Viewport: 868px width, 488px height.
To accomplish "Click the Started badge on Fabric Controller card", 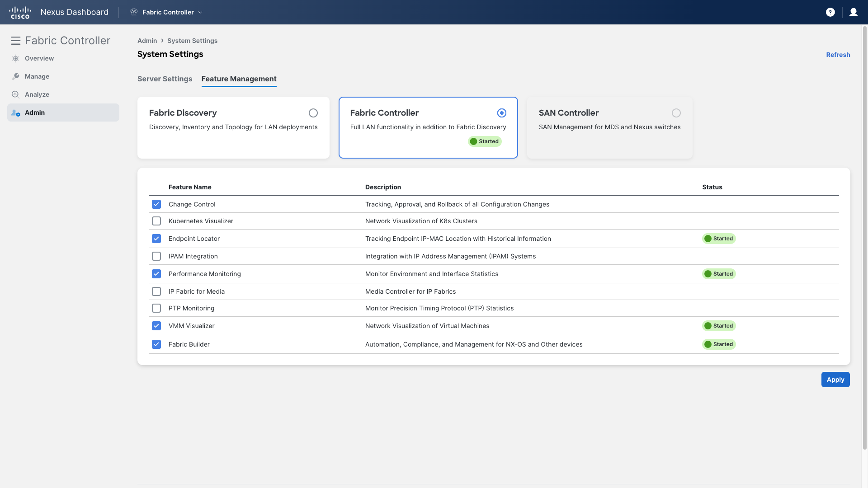I will (x=485, y=141).
